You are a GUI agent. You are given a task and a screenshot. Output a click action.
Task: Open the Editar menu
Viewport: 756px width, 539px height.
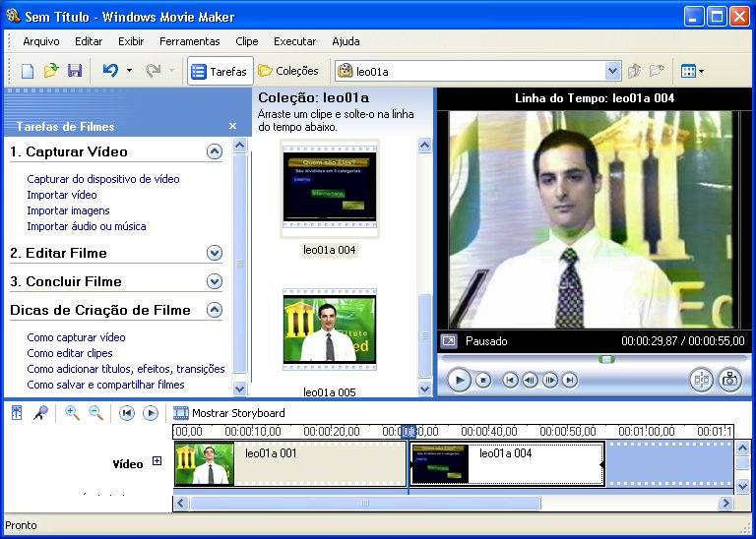[x=89, y=41]
